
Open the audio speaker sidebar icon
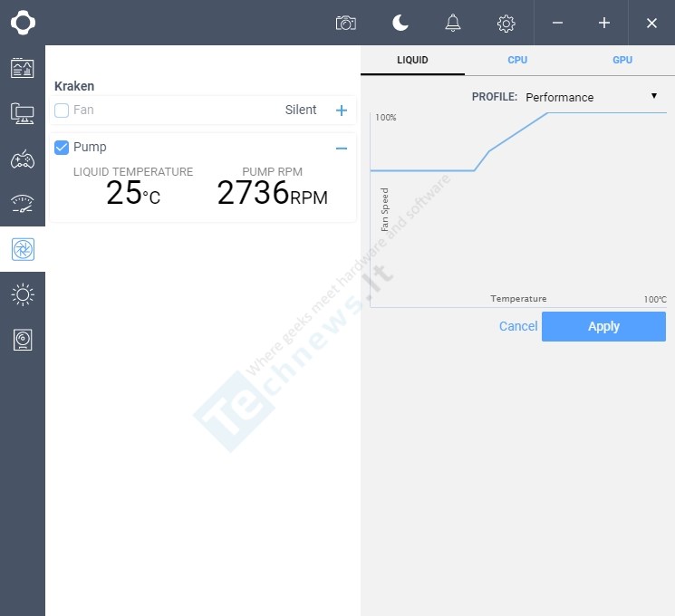point(23,340)
